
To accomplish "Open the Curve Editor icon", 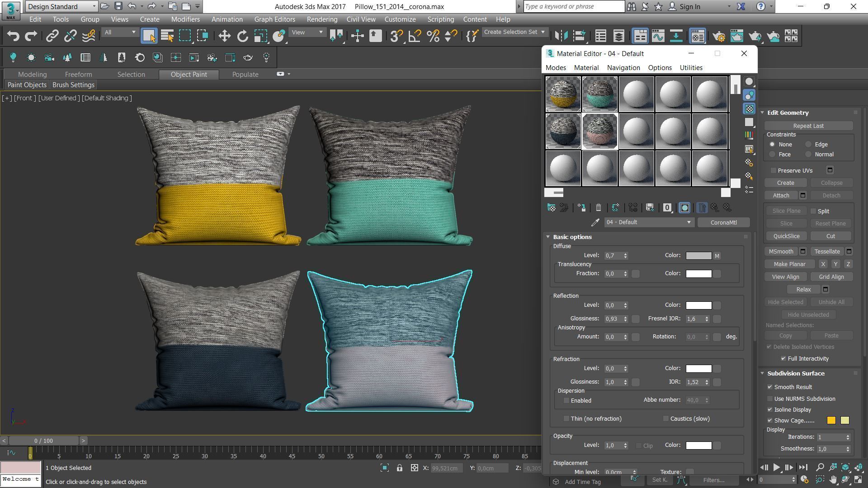I will click(658, 36).
